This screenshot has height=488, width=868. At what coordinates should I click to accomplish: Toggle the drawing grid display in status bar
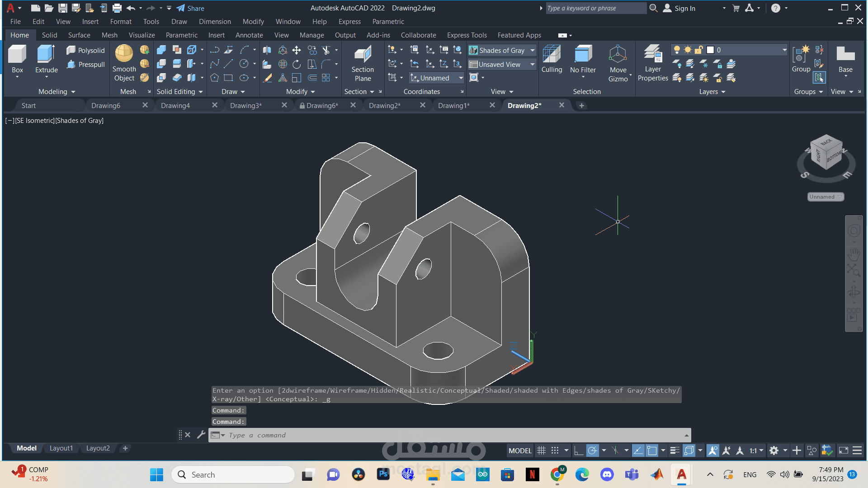point(541,450)
